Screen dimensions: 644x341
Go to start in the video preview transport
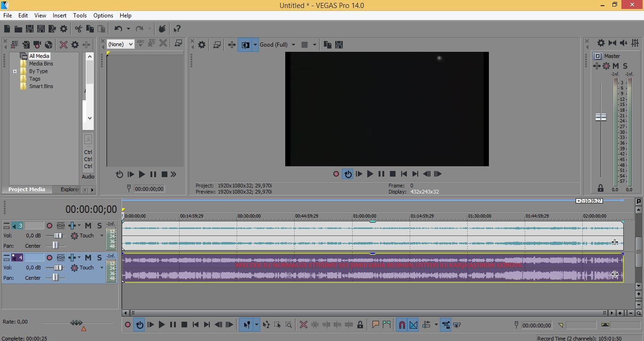404,174
